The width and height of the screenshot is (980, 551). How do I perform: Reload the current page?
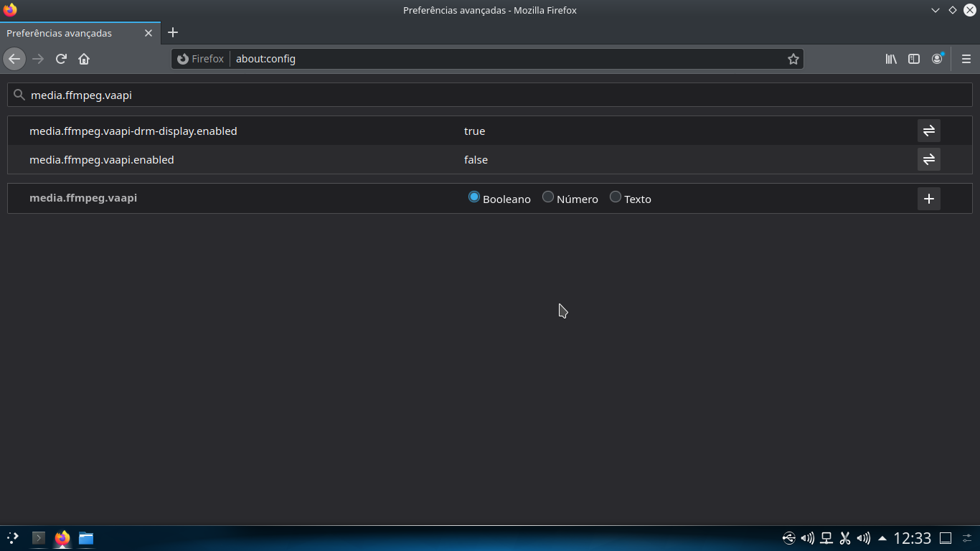click(61, 59)
